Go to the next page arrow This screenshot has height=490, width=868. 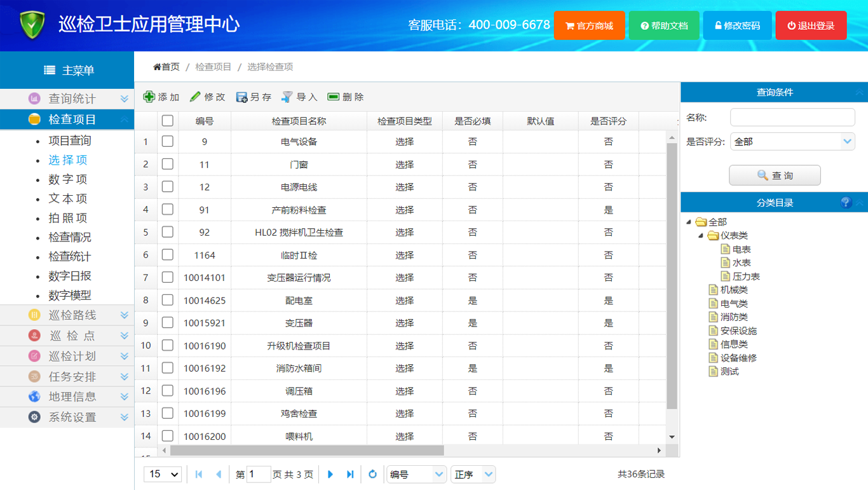coord(330,474)
